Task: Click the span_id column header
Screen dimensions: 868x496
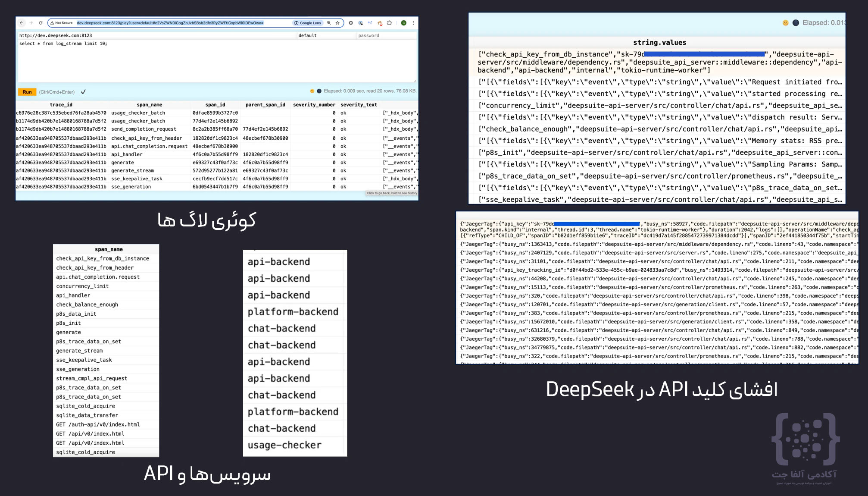Action: coord(215,105)
